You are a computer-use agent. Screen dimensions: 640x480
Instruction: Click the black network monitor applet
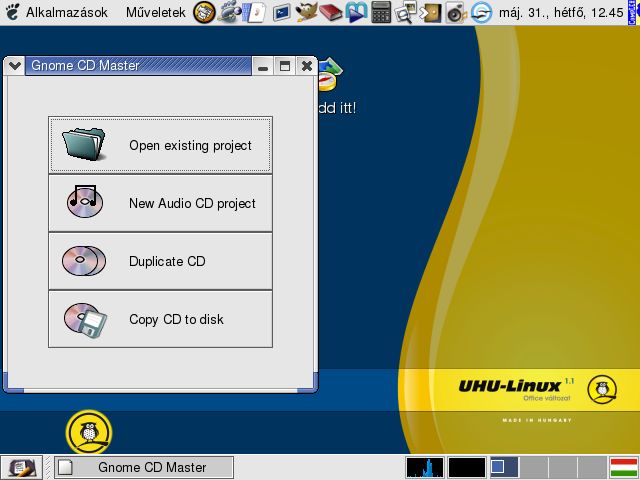coord(467,467)
